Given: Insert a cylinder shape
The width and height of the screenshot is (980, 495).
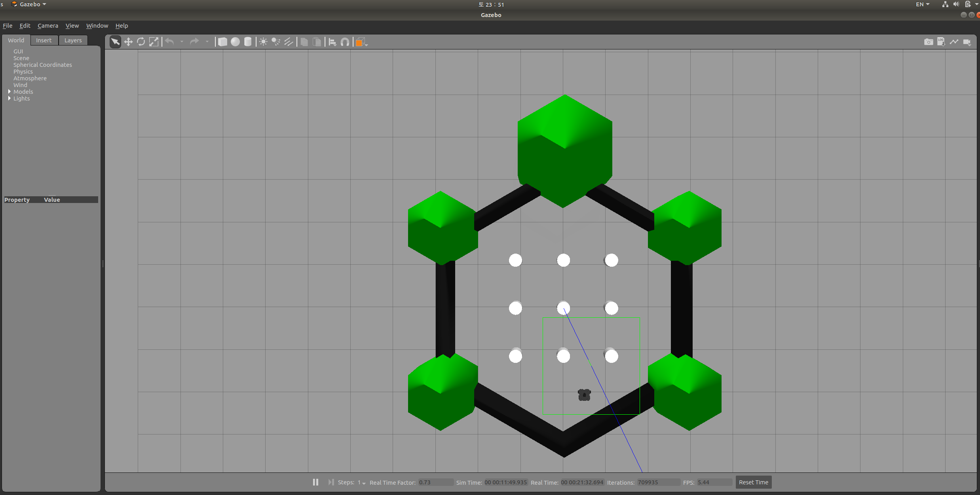Looking at the screenshot, I should [248, 42].
